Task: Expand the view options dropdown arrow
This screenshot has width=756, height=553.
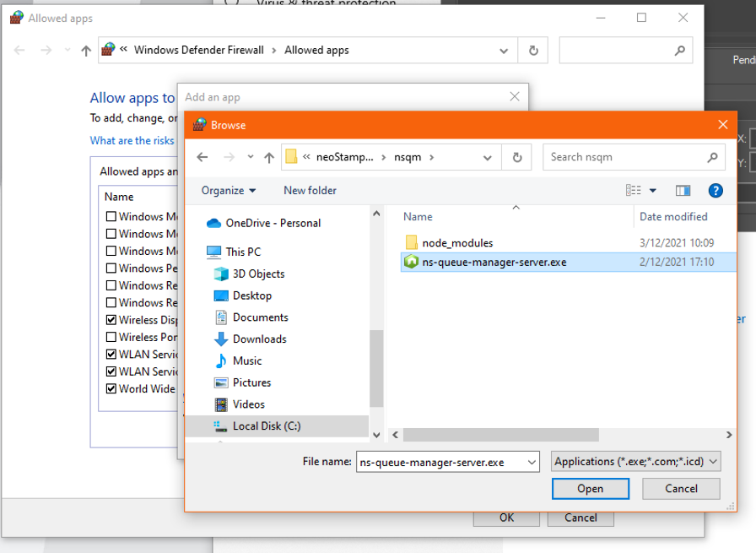Action: (x=653, y=191)
